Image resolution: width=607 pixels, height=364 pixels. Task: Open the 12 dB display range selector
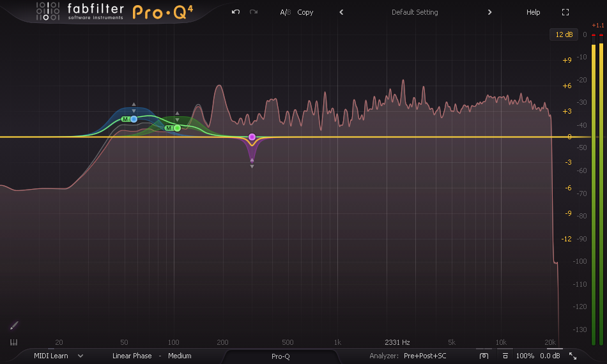564,34
